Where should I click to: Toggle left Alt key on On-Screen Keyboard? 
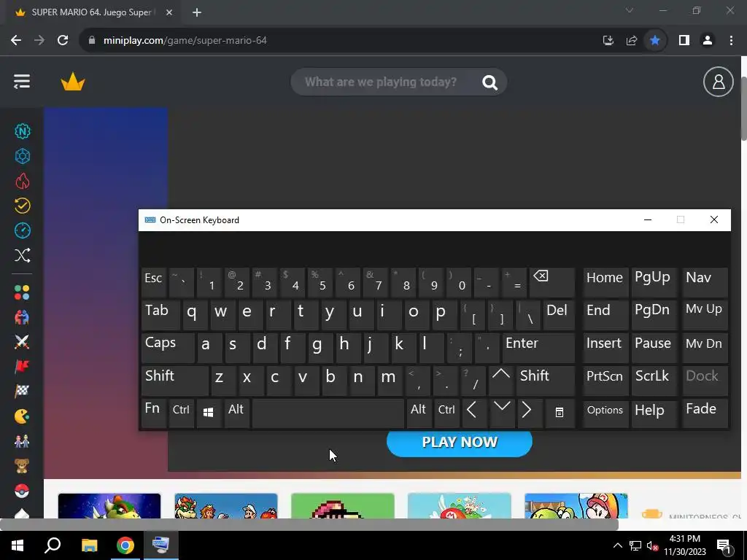(237, 413)
